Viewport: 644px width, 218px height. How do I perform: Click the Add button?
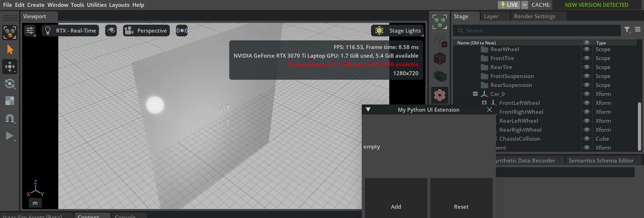tap(396, 207)
